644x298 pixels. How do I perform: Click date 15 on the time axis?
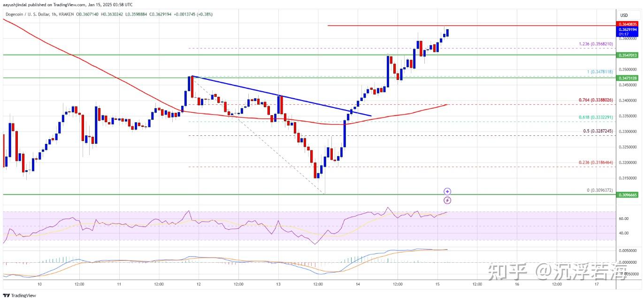(437, 284)
